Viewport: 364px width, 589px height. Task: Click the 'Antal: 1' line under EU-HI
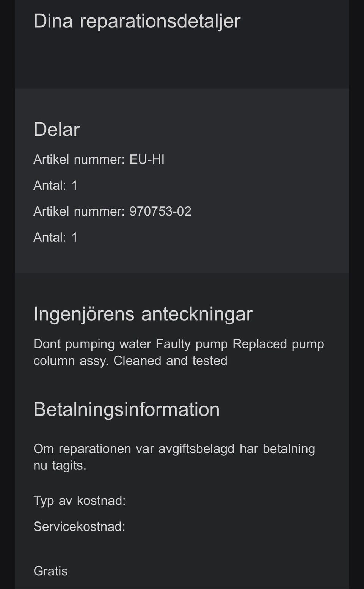[x=55, y=185]
